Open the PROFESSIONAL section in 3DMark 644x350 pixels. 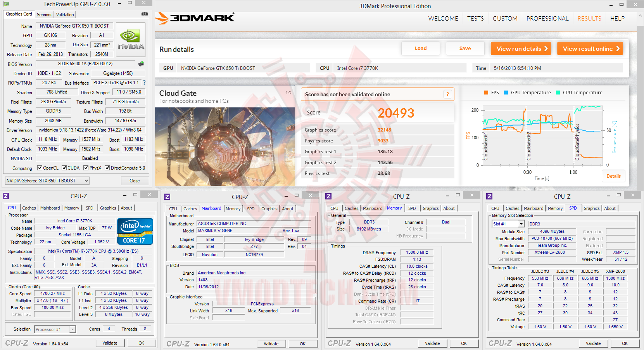[547, 19]
